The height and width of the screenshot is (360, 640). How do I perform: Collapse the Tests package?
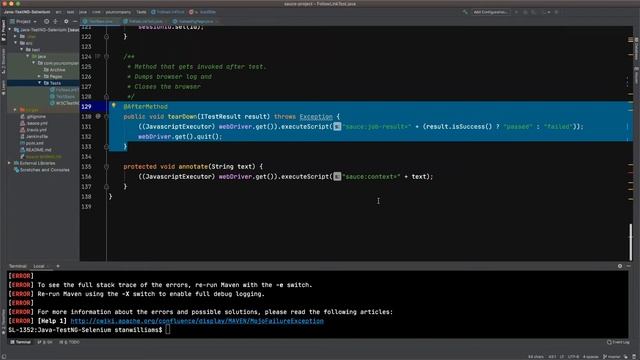(40, 83)
